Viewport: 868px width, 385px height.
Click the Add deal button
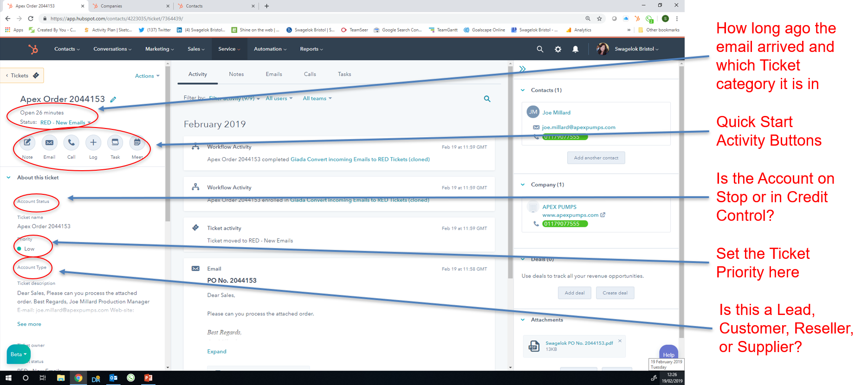click(575, 293)
